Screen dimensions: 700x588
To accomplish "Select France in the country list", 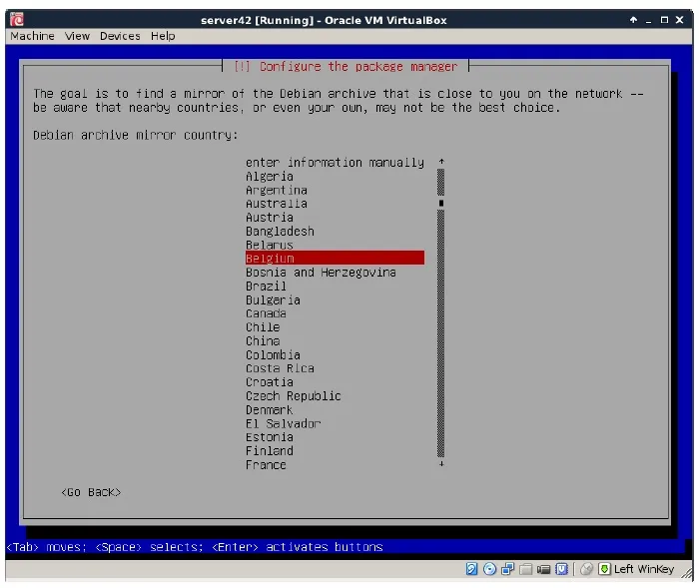I will click(x=335, y=465).
